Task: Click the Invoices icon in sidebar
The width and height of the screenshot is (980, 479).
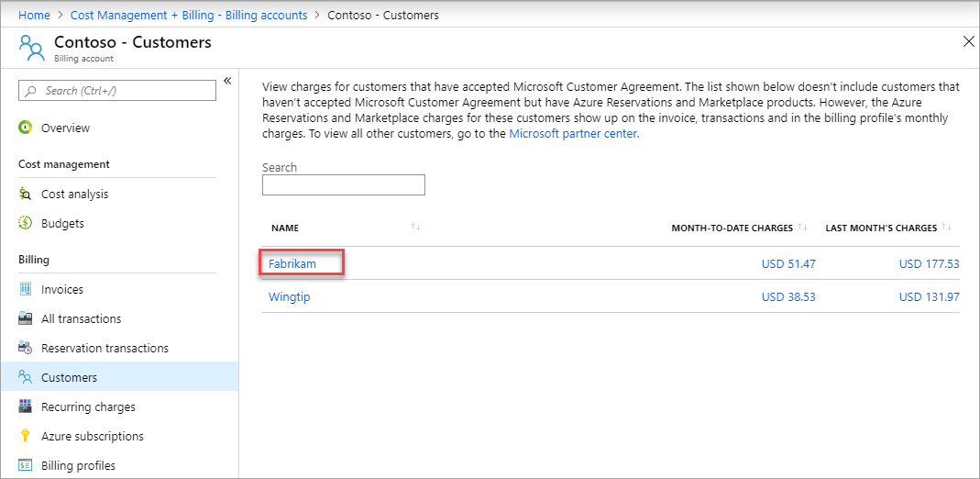Action: [x=26, y=290]
